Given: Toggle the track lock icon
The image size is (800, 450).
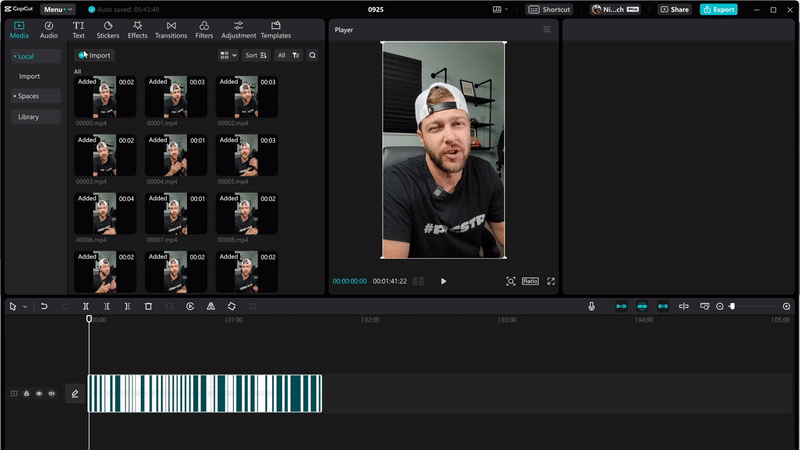Looking at the screenshot, I should click(x=27, y=394).
